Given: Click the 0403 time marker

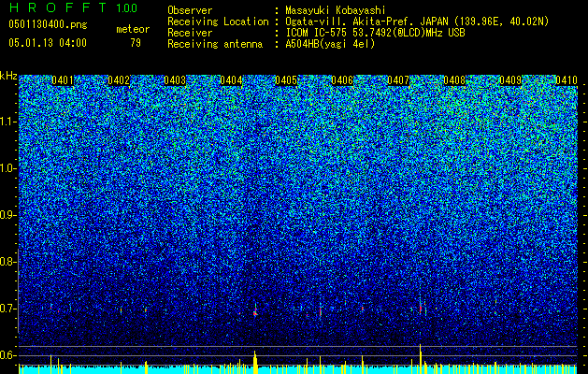Looking at the screenshot, I should coord(175,80).
